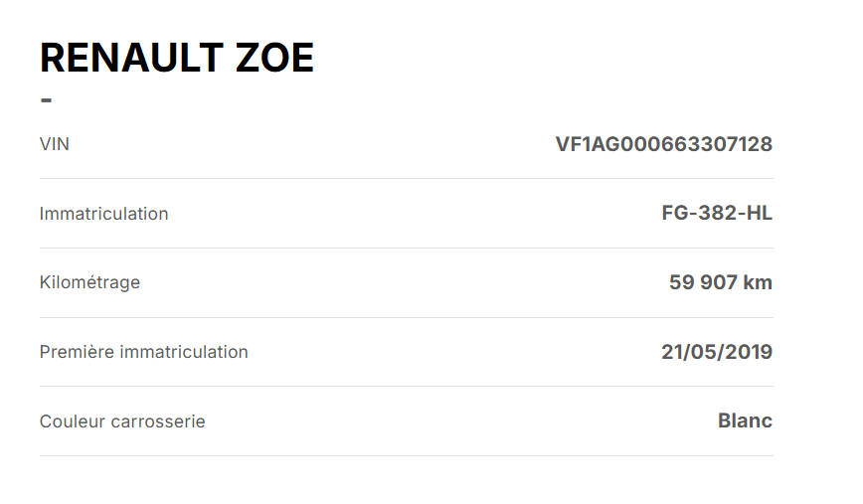Select the plate number FG-382-HL
Image resolution: width=863 pixels, height=504 pixels.
716,214
